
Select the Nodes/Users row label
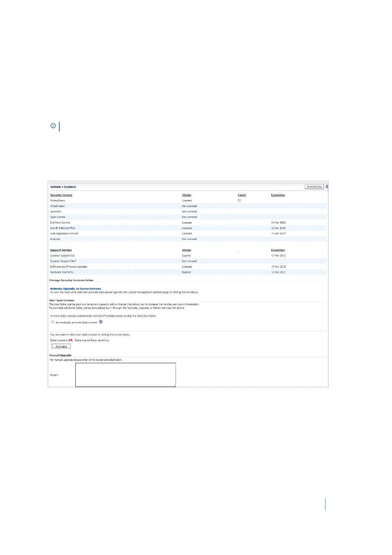click(57, 200)
